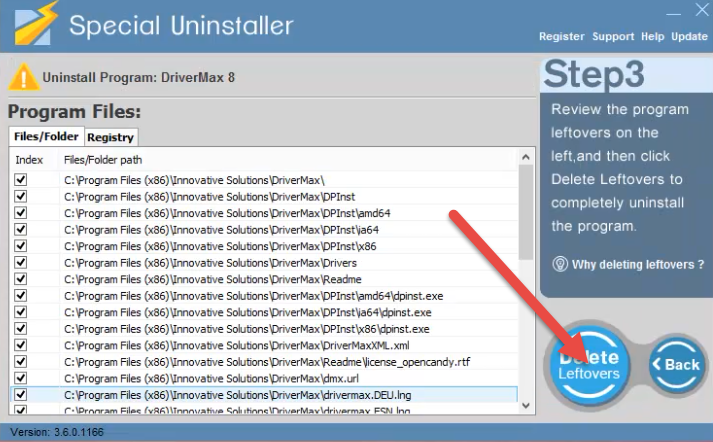
Task: Minimize the Special Uninstaller window
Action: tap(673, 13)
